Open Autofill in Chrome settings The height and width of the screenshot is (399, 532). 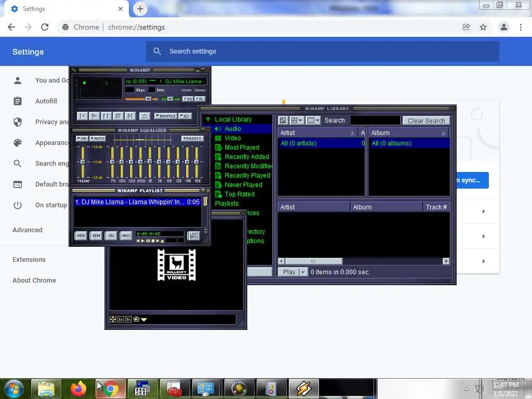tap(46, 101)
